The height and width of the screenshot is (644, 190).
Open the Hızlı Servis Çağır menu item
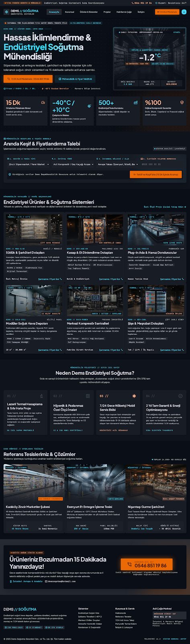click(124, 12)
